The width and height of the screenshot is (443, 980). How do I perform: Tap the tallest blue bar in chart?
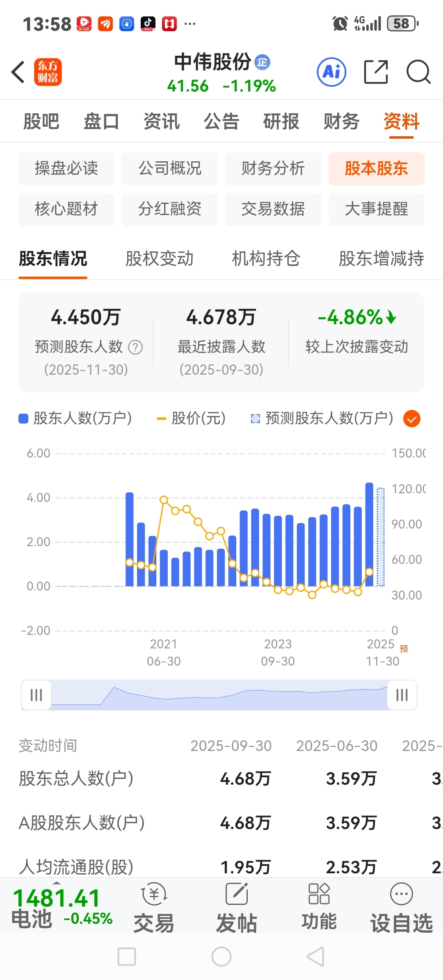click(x=369, y=534)
